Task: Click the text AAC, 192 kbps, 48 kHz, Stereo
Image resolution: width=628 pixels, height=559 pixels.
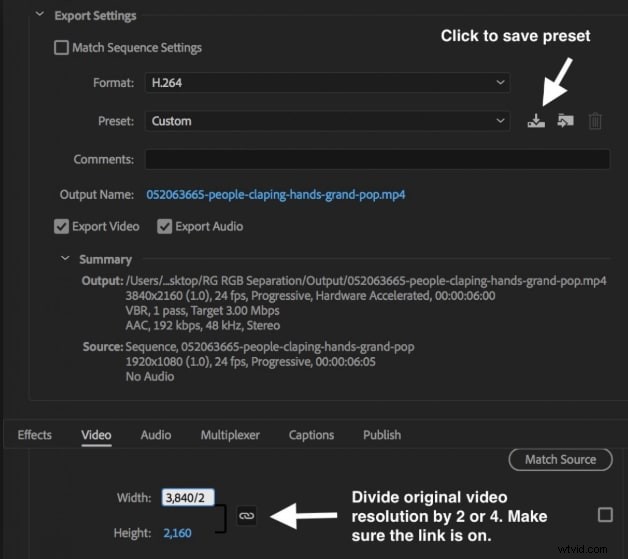Action: [x=203, y=326]
